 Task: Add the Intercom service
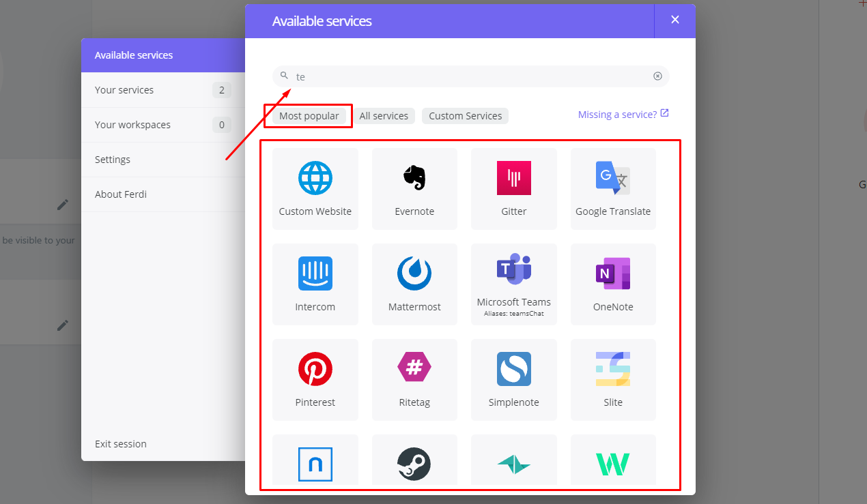[315, 284]
